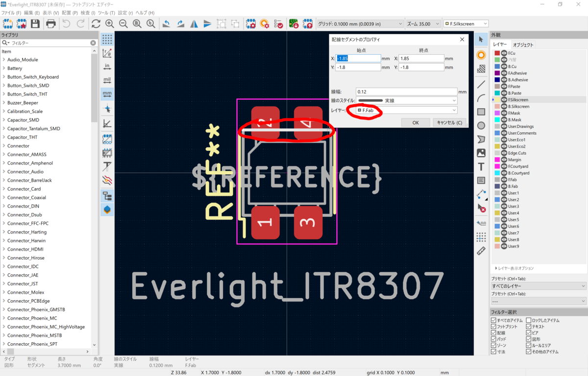The width and height of the screenshot is (588, 376).
Task: Select the Add Pad tool
Action: tap(481, 55)
